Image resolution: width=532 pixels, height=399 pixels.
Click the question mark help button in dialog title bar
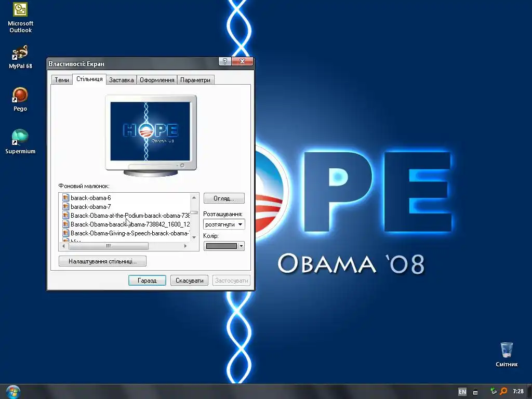click(224, 61)
